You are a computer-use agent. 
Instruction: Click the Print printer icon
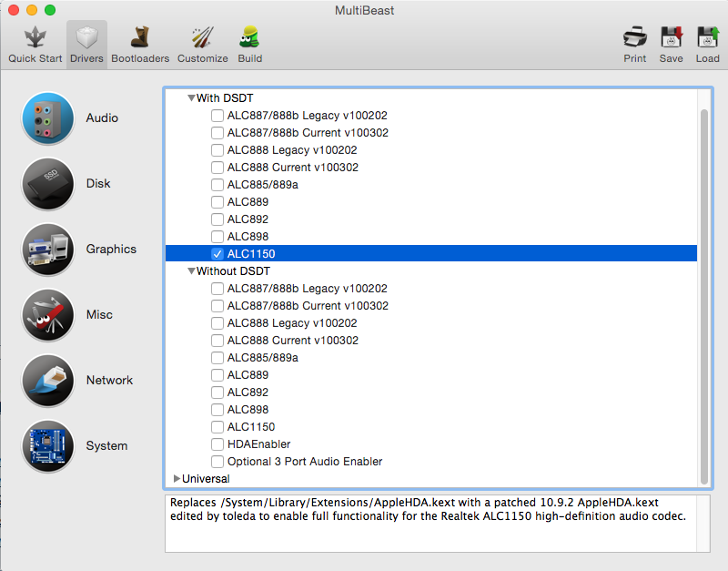635,38
